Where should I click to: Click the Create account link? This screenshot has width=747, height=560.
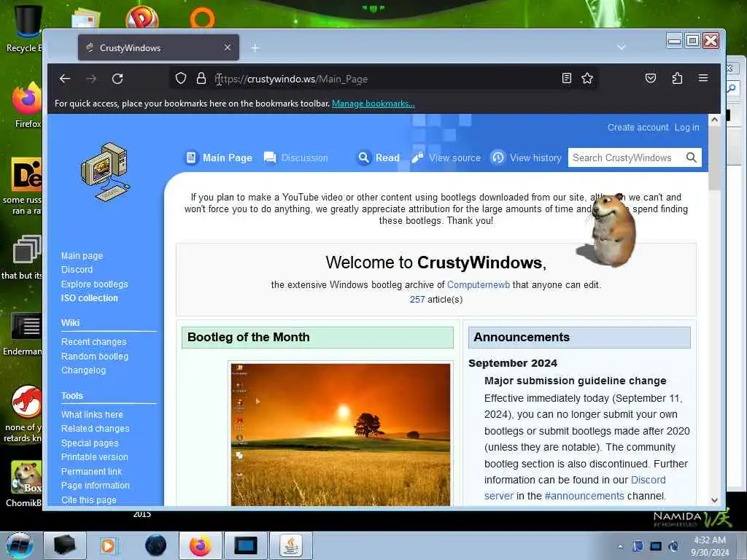coord(638,127)
